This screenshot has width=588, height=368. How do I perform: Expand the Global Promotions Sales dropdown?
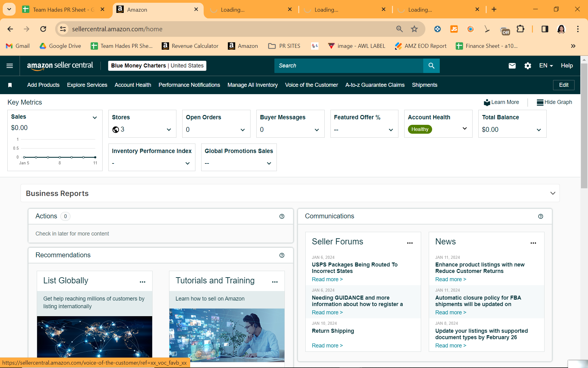269,163
